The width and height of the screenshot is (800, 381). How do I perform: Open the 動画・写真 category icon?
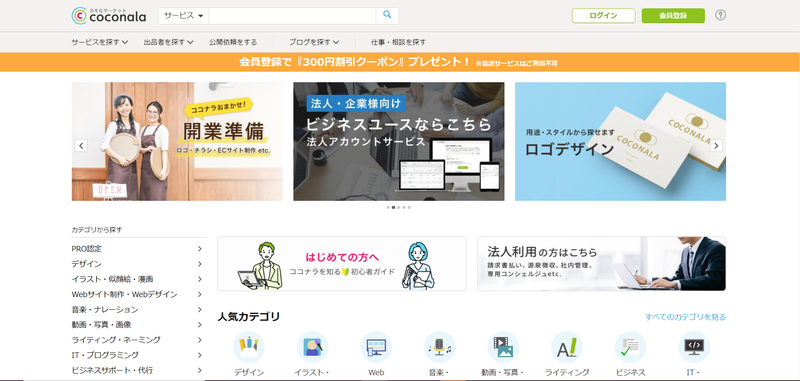[503, 347]
